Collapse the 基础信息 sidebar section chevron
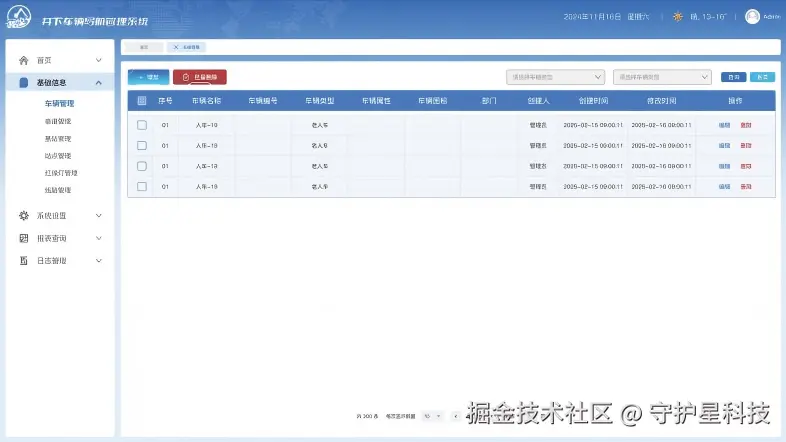 99,83
